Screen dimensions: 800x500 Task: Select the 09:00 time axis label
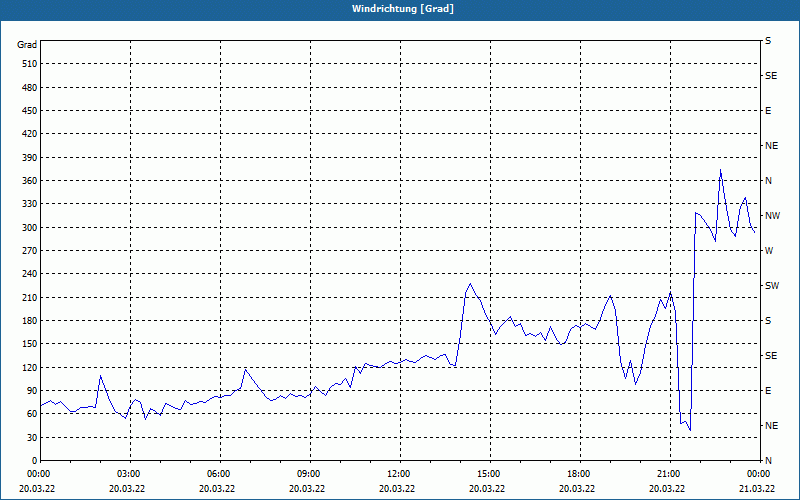point(309,473)
